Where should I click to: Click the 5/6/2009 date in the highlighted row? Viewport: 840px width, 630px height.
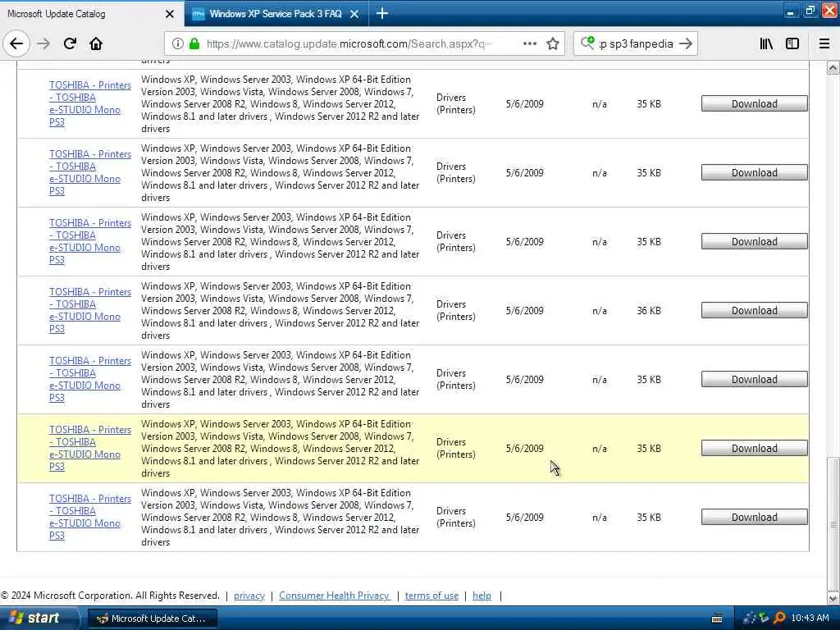pos(524,449)
